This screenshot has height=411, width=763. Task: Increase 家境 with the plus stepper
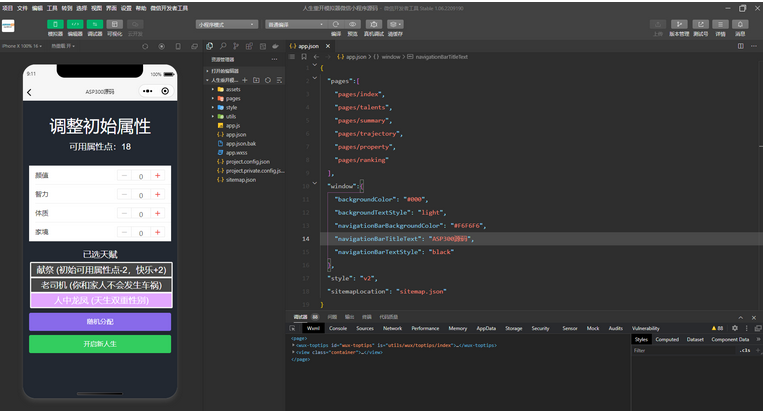coord(158,233)
